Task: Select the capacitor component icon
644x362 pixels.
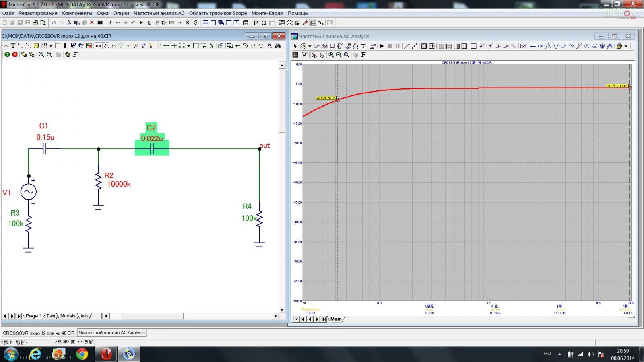Action: point(126,23)
